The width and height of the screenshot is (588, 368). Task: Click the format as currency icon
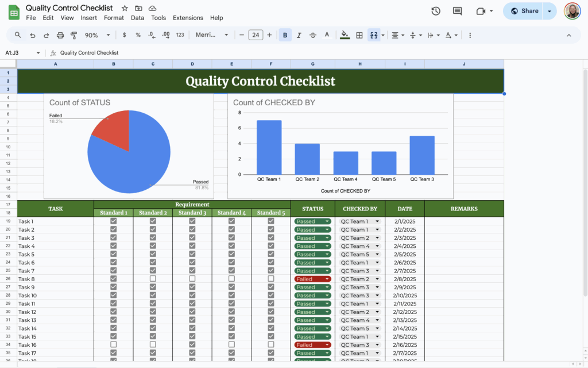click(x=123, y=35)
